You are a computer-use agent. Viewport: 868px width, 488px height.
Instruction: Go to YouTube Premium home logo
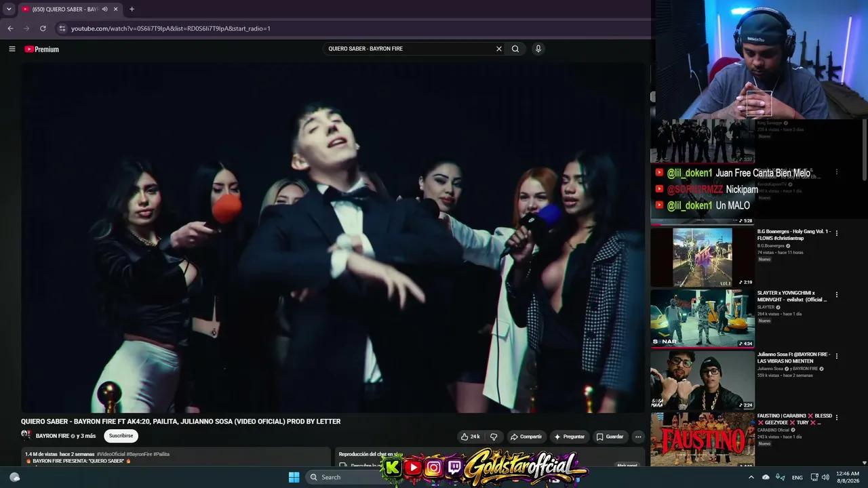click(x=42, y=49)
